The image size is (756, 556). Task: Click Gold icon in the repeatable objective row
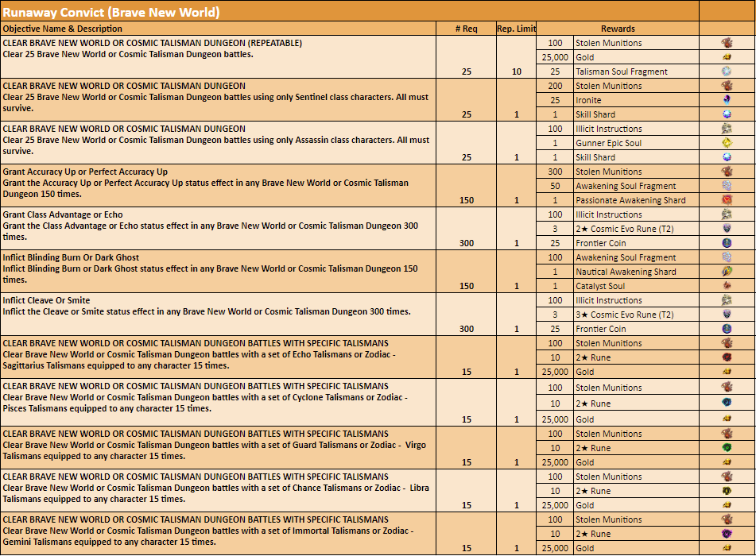click(727, 57)
